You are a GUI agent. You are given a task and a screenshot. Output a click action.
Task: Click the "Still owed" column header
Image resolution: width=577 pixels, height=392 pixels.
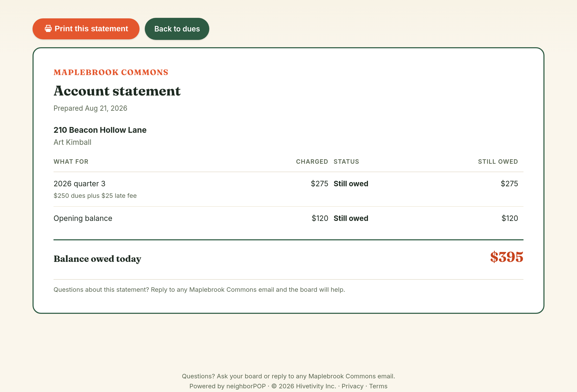pos(498,162)
